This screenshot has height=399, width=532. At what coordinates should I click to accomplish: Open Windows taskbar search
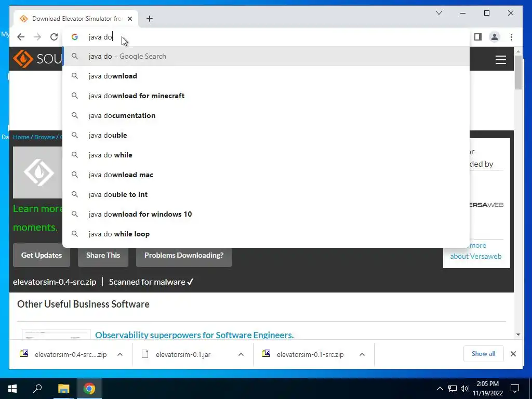click(37, 389)
